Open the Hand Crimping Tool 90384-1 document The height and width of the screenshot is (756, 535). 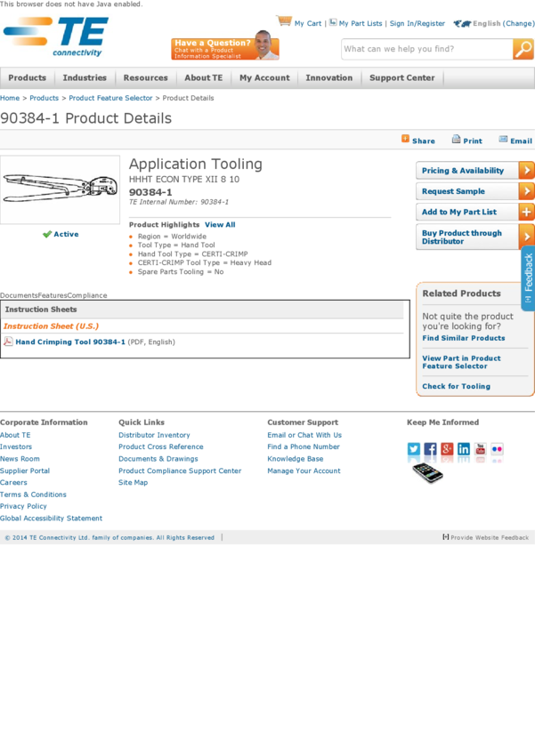coord(70,342)
